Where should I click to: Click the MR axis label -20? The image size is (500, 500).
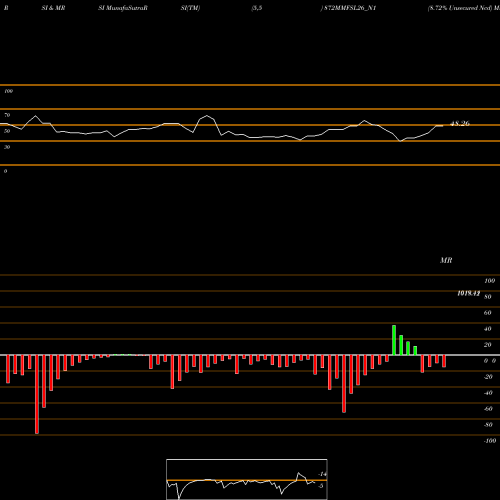488,377
